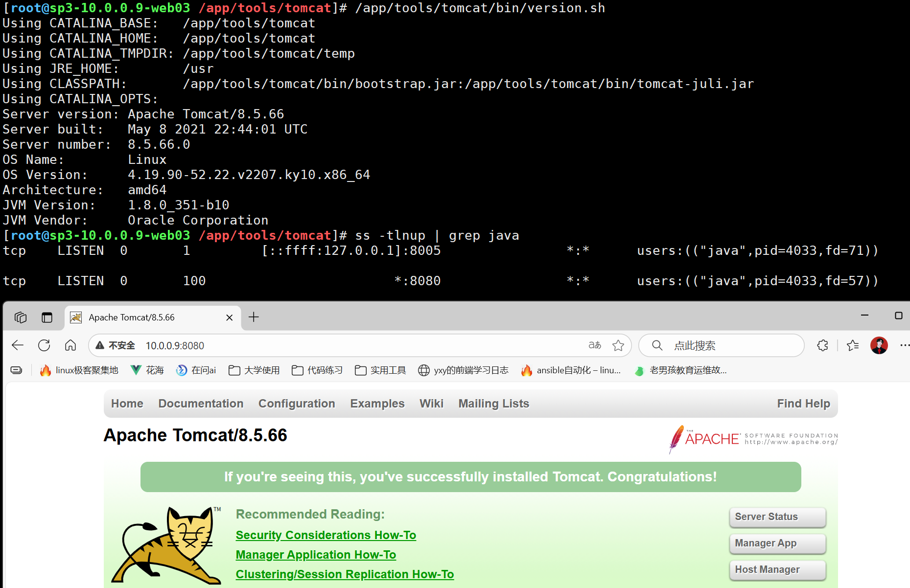
Task: Click the Apache Tomcat/8.5.66 page heading
Action: point(195,435)
